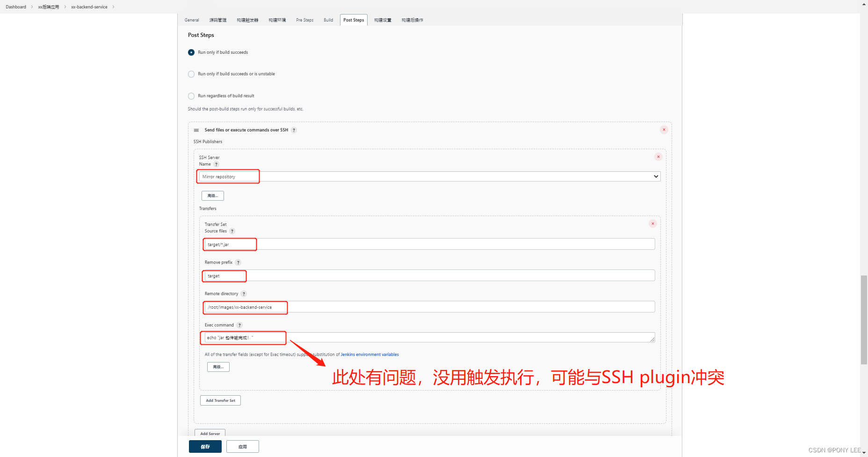Select Run only if build succeeds
This screenshot has height=457, width=868.
[191, 52]
